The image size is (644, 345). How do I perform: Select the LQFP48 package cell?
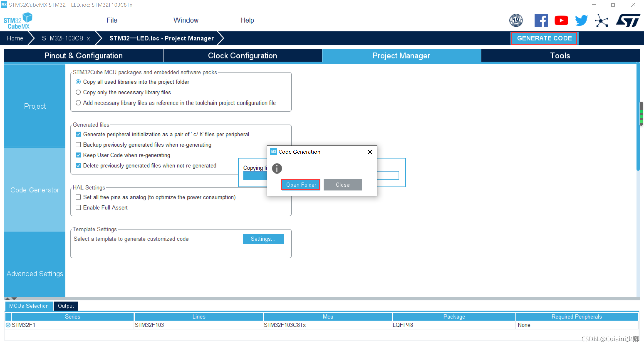(454, 325)
